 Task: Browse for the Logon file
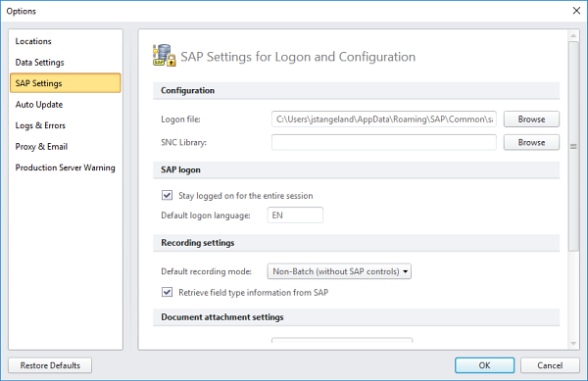[531, 119]
